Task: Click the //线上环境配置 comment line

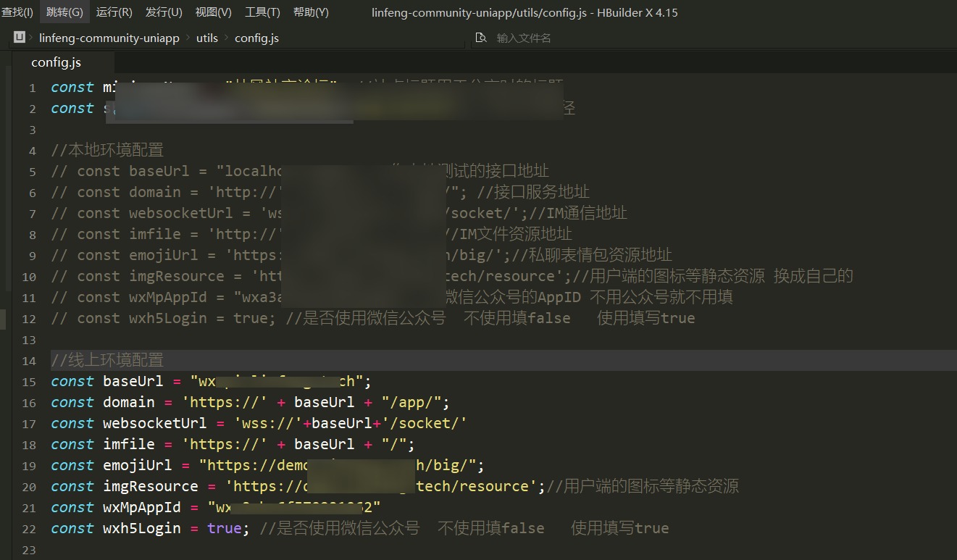Action: point(107,360)
